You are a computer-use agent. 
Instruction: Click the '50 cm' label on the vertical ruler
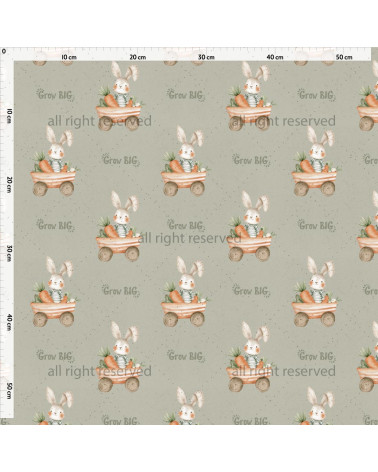pyautogui.click(x=9, y=391)
